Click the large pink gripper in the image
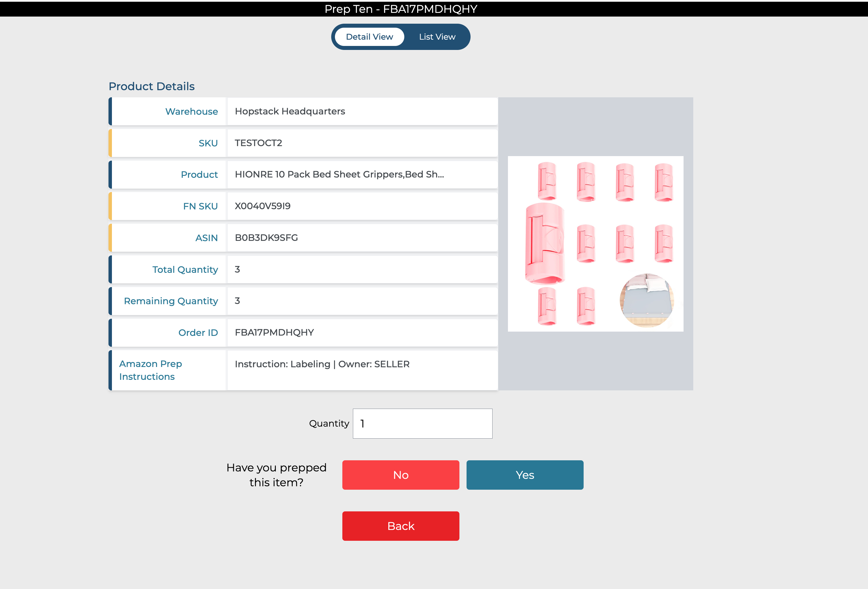The image size is (868, 589). point(544,244)
